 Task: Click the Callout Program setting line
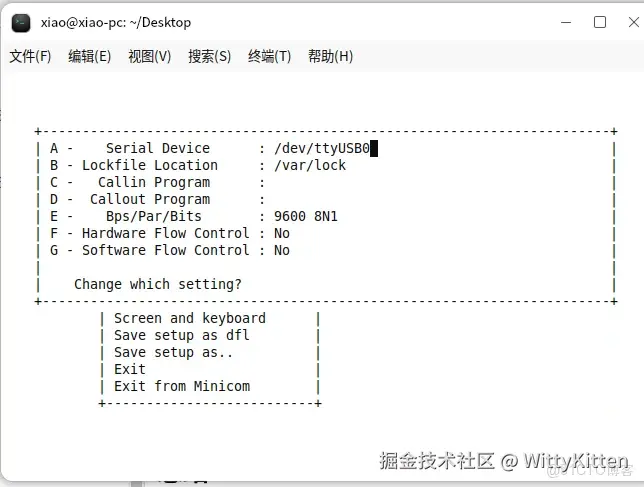tap(158, 199)
